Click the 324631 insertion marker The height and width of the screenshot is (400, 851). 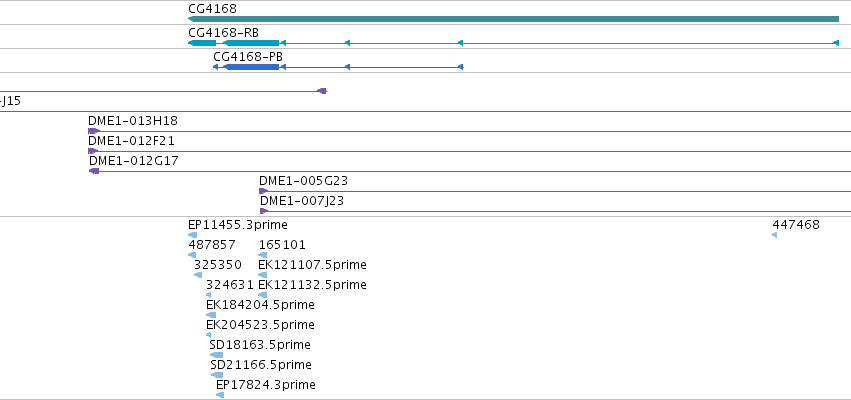click(208, 295)
